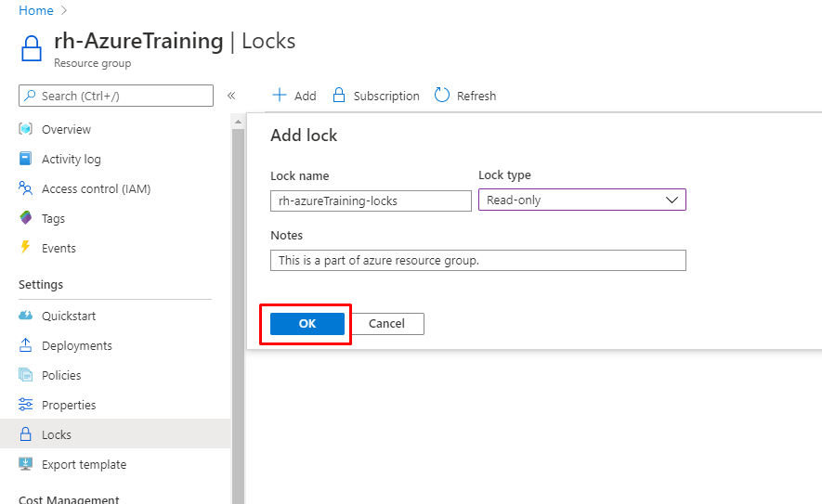Click the Lock type dropdown chevron
The image size is (822, 504).
coord(672,200)
